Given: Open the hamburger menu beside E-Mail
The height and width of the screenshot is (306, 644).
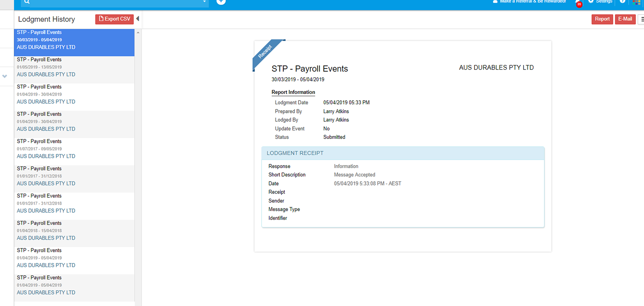Looking at the screenshot, I should tap(641, 19).
